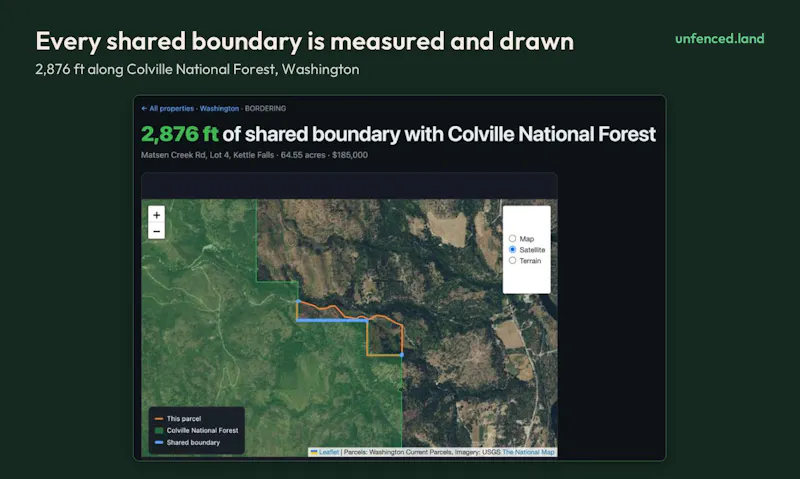Screen dimensions: 800x479
Task: Click the '64.55 acres' text
Action: point(303,155)
